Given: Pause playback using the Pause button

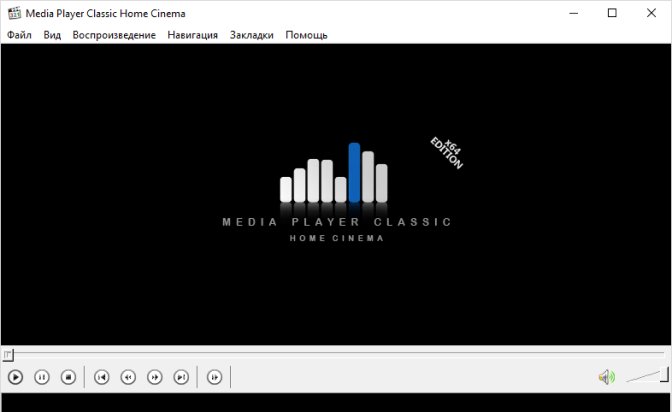Looking at the screenshot, I should pyautogui.click(x=42, y=377).
